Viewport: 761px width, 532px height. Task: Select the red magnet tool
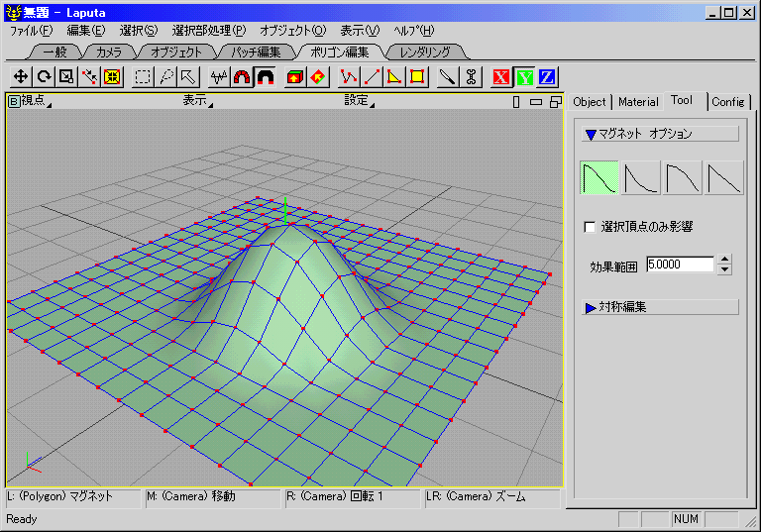(242, 76)
